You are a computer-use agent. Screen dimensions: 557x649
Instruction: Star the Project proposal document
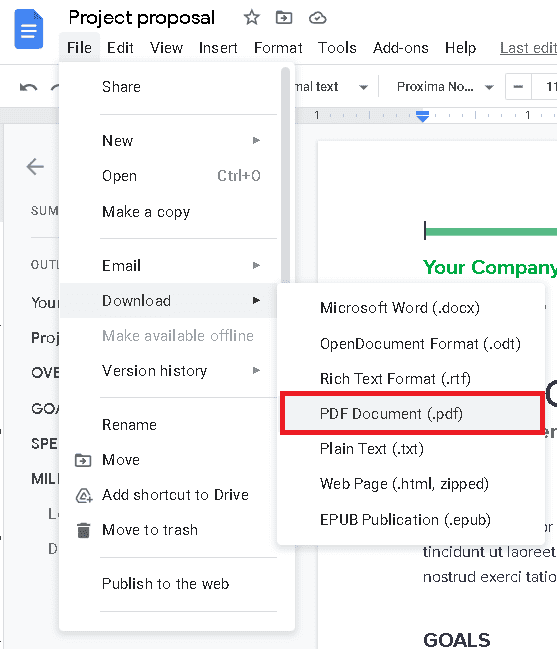(x=251, y=18)
